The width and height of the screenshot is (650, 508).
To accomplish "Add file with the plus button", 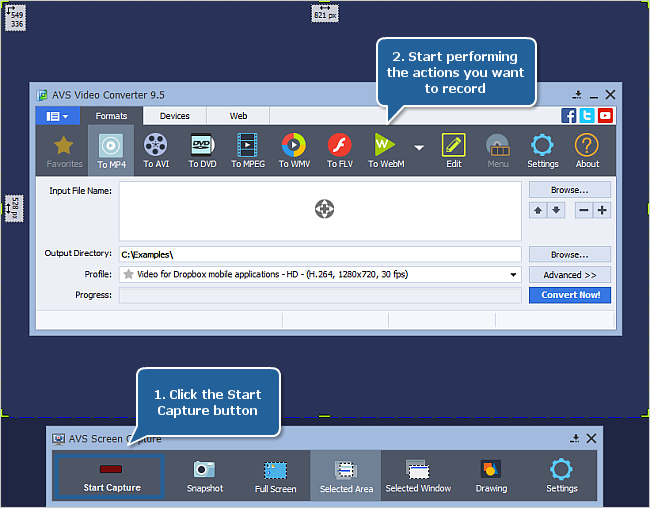I will coord(602,210).
